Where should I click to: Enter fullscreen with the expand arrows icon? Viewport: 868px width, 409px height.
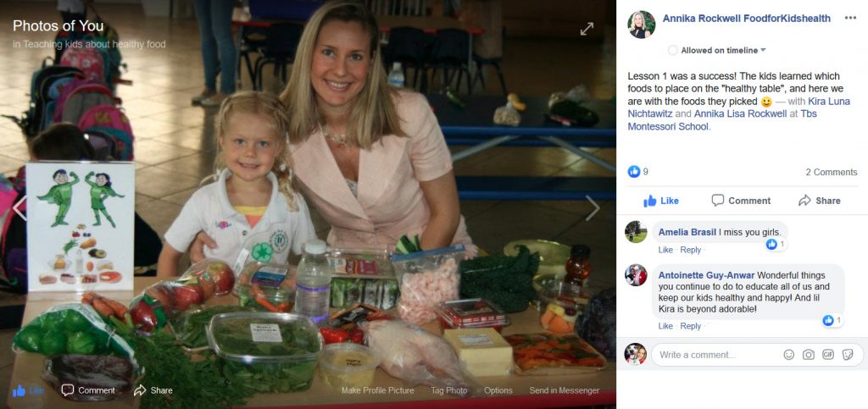tap(587, 29)
